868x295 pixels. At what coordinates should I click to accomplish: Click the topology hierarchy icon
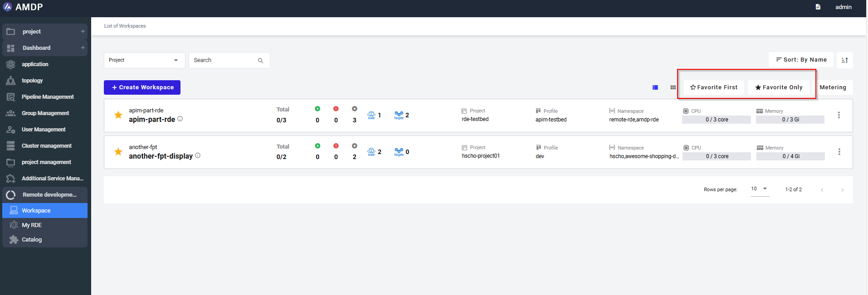coord(10,81)
